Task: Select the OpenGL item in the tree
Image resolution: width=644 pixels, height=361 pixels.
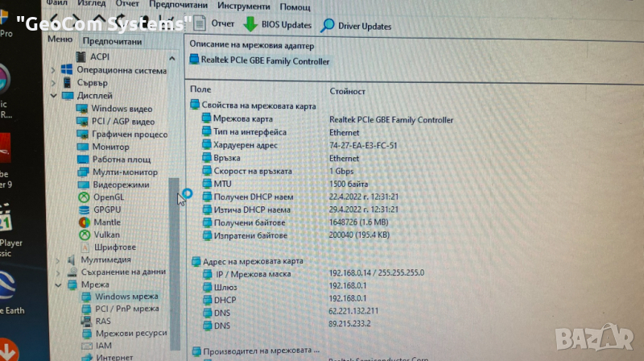Action: [x=109, y=197]
